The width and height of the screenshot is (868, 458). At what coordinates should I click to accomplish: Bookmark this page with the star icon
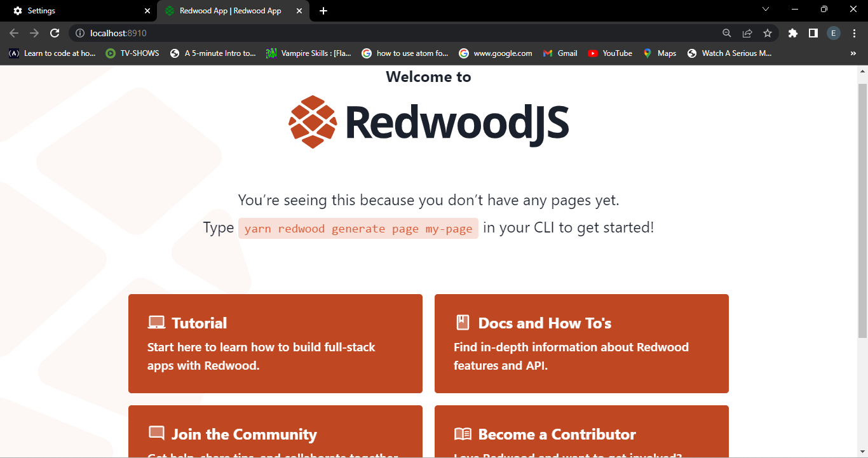768,33
